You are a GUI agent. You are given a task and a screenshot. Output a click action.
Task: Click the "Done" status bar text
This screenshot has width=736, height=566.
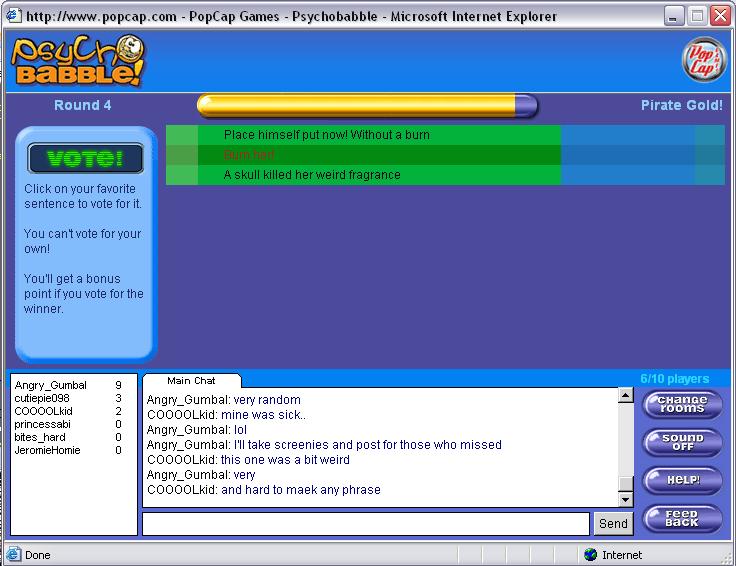click(38, 555)
